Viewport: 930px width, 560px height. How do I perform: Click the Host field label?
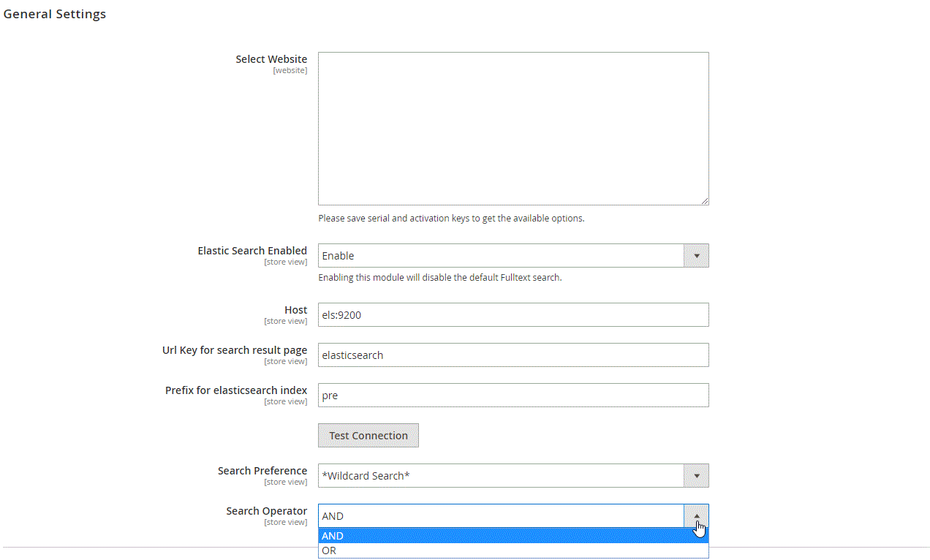point(295,310)
